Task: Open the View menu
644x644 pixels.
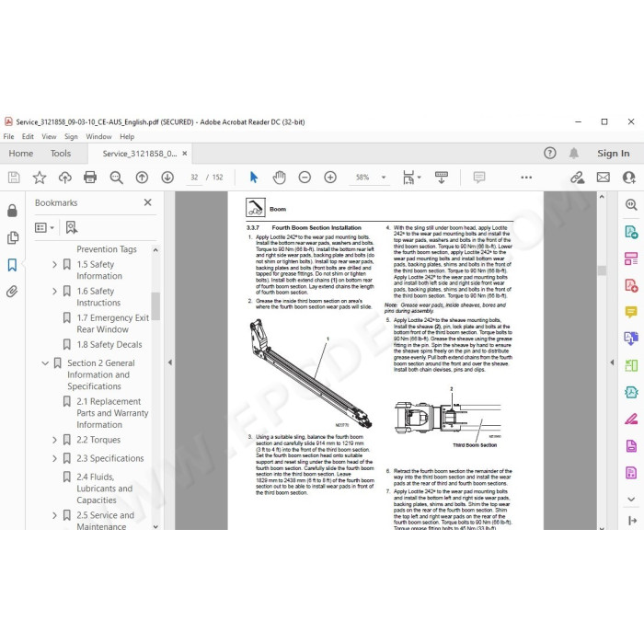Action: tap(49, 136)
